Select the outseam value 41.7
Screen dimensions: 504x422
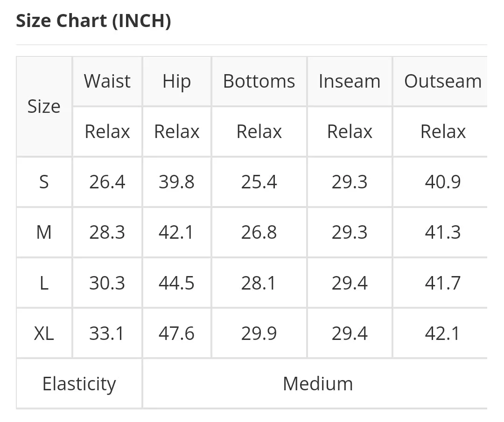coord(442,283)
